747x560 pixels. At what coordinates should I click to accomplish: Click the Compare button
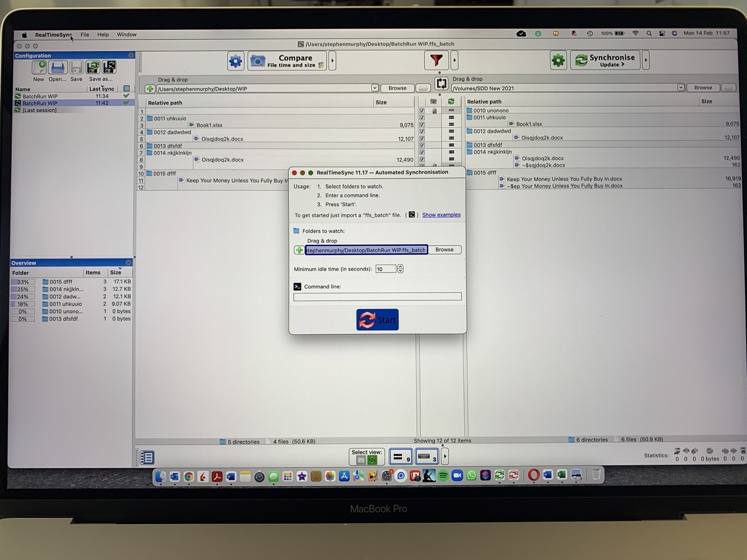(x=288, y=61)
